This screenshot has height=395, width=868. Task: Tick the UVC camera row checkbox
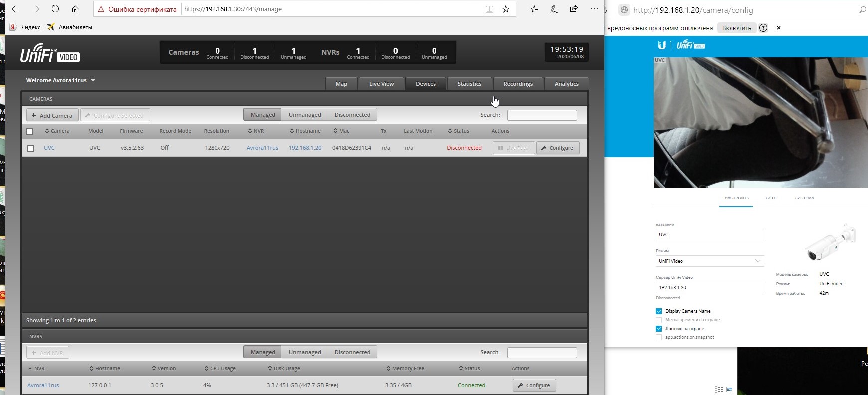coord(31,148)
